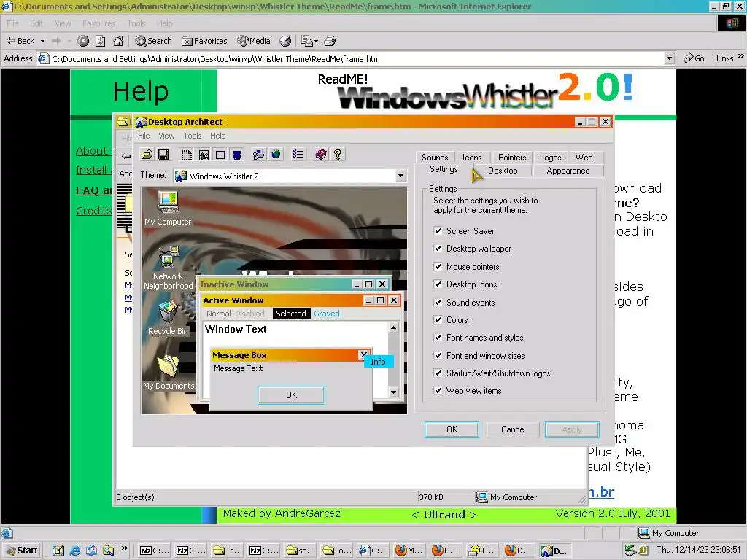Click the desktop icons toolbar button
Viewport: 747px width, 560px height.
pyautogui.click(x=258, y=155)
